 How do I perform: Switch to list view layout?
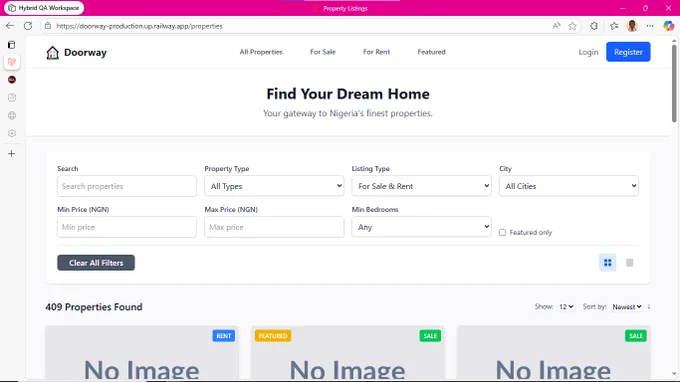[x=630, y=263]
